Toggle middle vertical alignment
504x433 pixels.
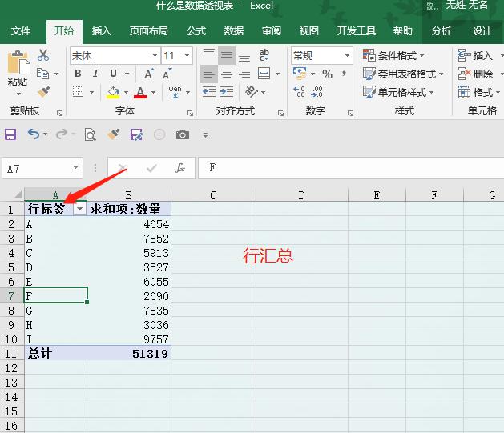[227, 55]
